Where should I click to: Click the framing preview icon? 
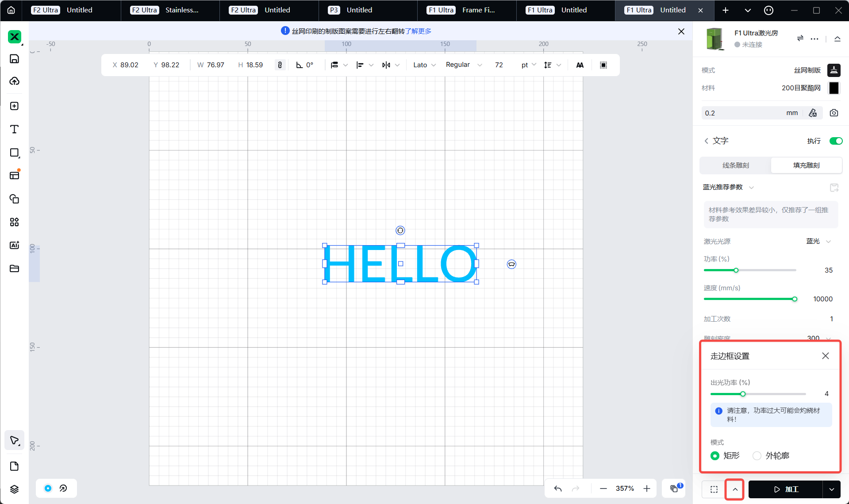coord(714,489)
